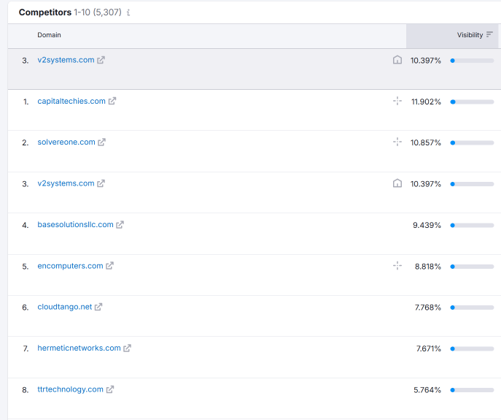
Task: Click home icon in highlighted top v2systems.com row
Action: [397, 60]
